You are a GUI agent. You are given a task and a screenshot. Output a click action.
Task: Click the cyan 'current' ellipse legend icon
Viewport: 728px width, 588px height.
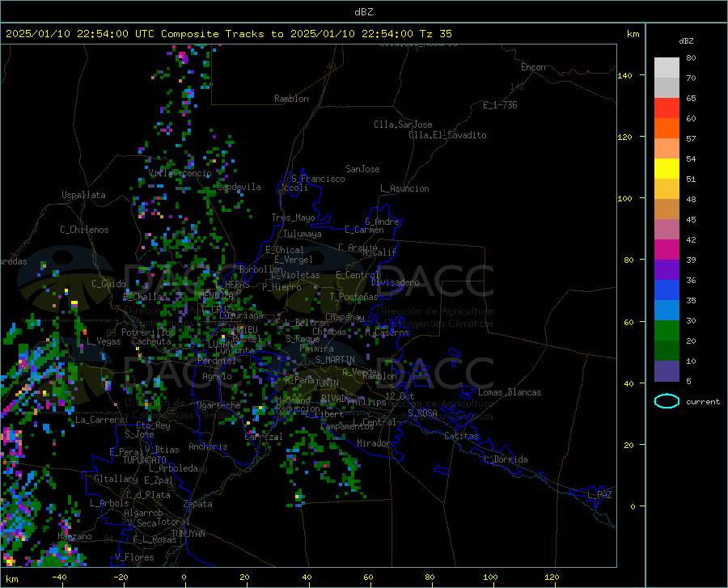pos(667,401)
